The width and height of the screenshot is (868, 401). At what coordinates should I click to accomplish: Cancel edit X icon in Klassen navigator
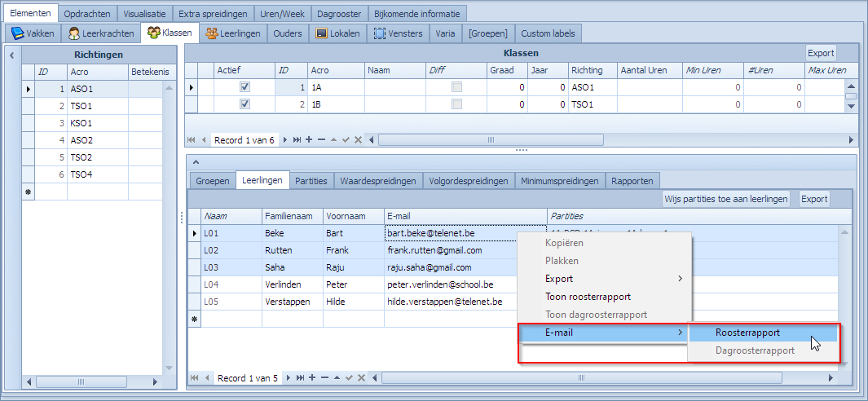[x=358, y=140]
